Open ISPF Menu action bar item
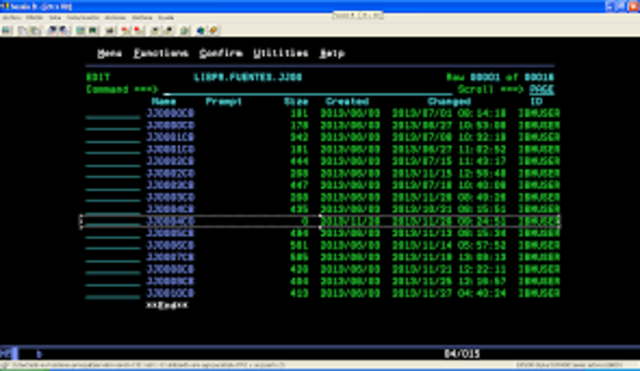 tap(109, 53)
